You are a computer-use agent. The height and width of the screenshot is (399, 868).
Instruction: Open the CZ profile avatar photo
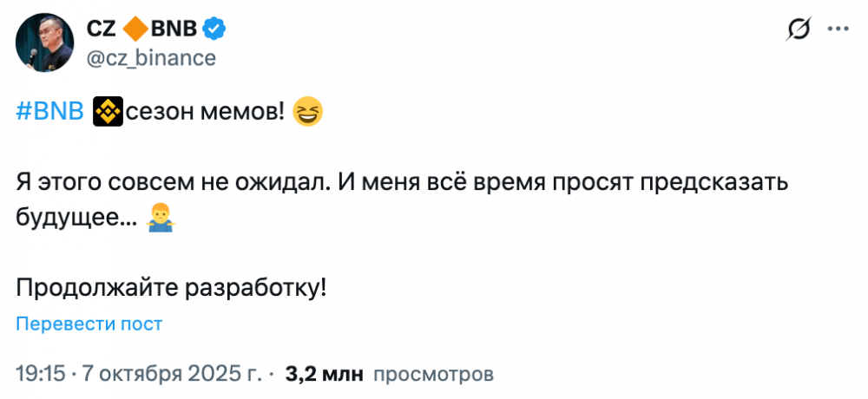45,43
